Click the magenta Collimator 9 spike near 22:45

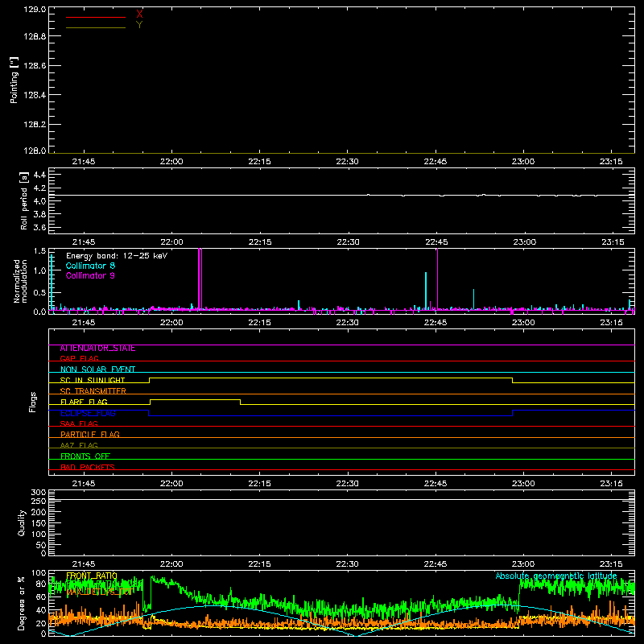[x=437, y=279]
